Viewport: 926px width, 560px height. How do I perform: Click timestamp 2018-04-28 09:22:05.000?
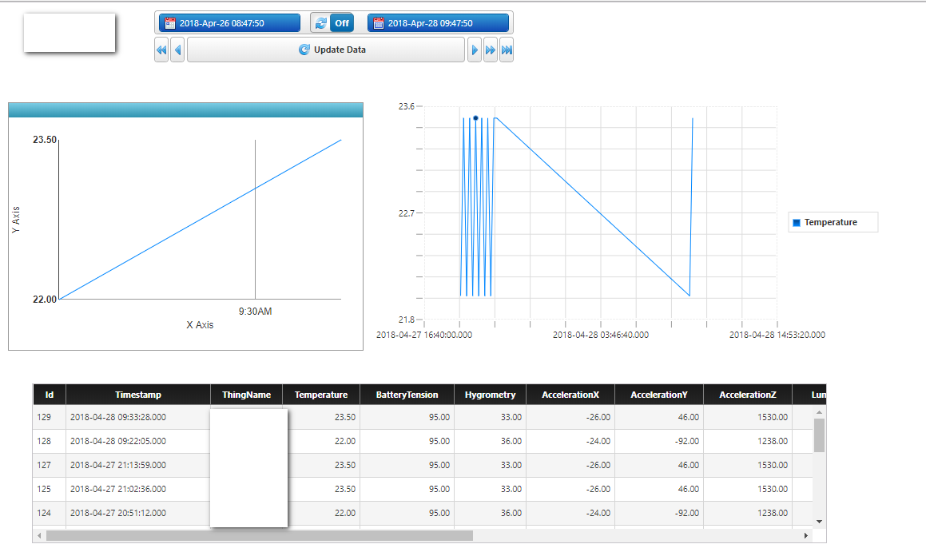pos(118,441)
